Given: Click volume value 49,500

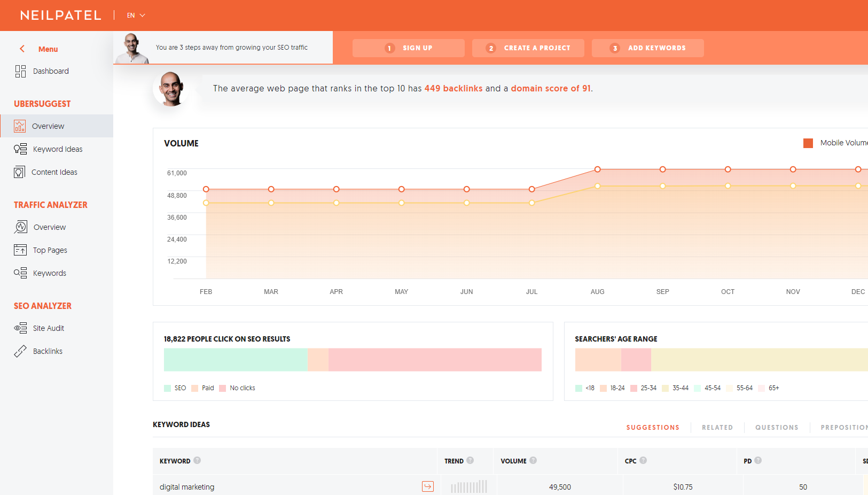Looking at the screenshot, I should point(560,487).
